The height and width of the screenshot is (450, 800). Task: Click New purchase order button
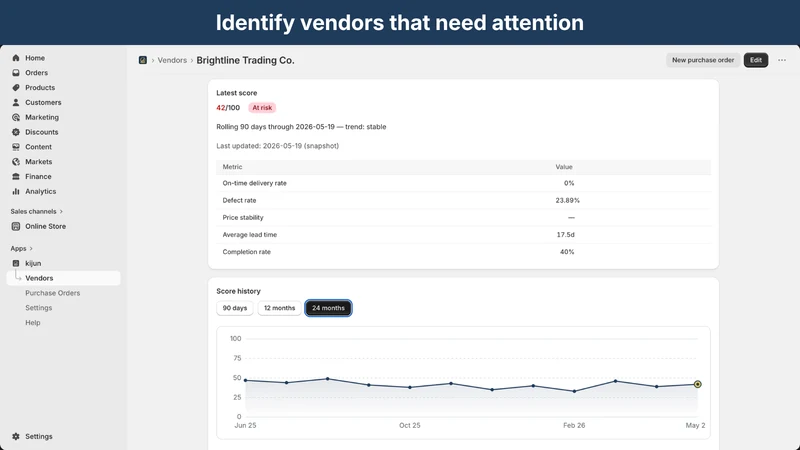click(703, 60)
